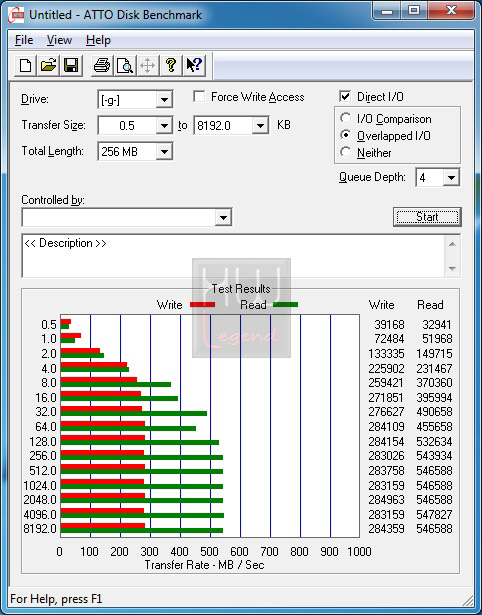Click the Transfer Rate - MB / Sec axis label
This screenshot has width=482, height=615.
[204, 565]
